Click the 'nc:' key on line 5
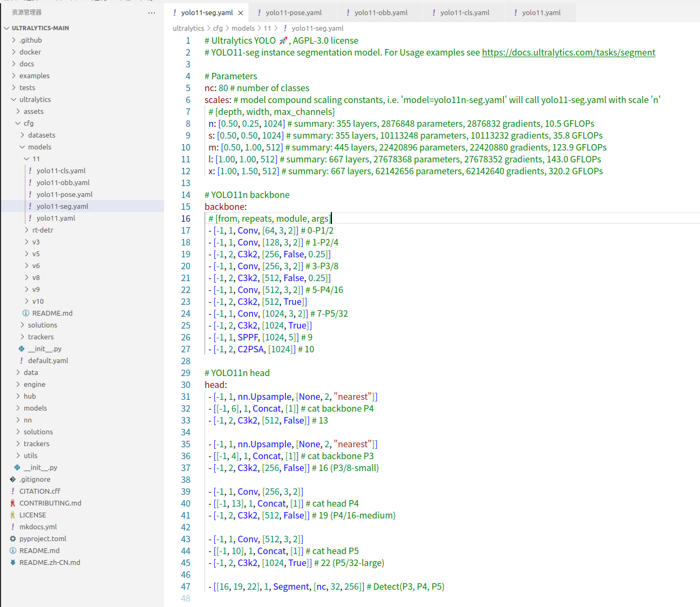 [210, 88]
